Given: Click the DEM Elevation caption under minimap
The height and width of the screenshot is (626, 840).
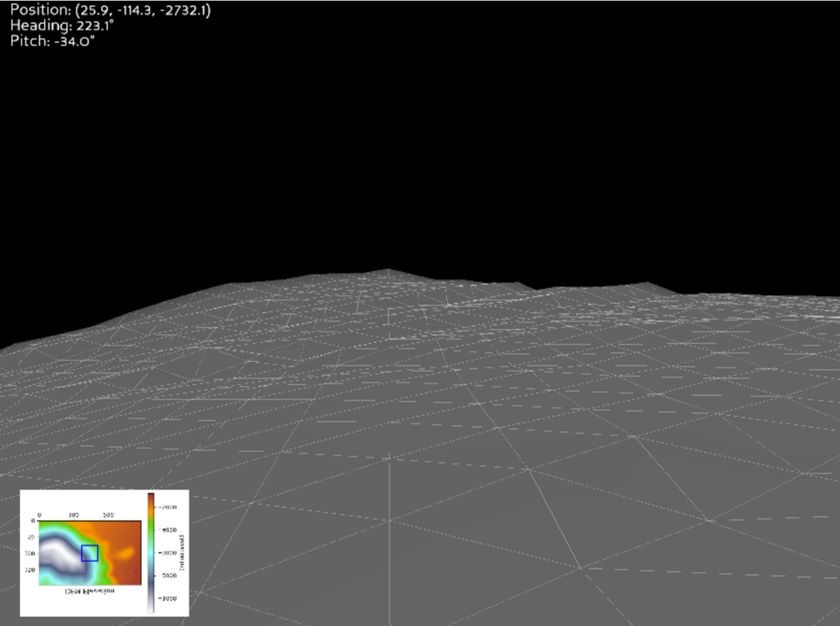Looking at the screenshot, I should [90, 592].
